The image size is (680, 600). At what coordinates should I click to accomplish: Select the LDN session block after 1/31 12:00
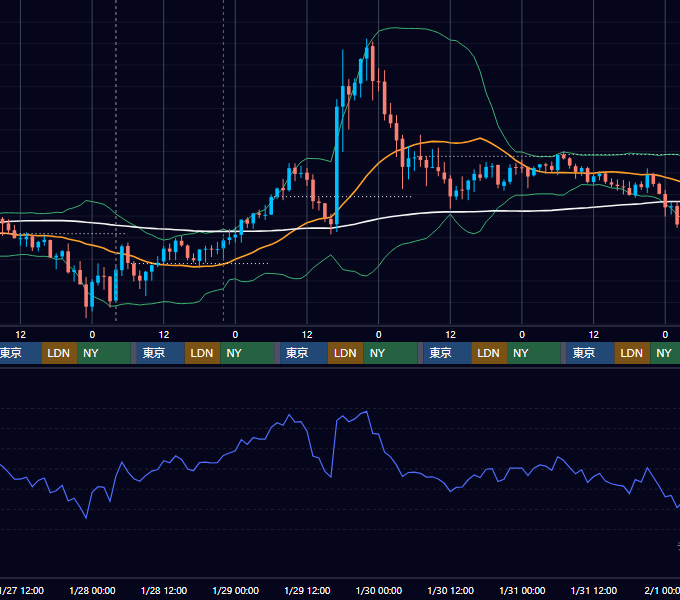coord(632,353)
